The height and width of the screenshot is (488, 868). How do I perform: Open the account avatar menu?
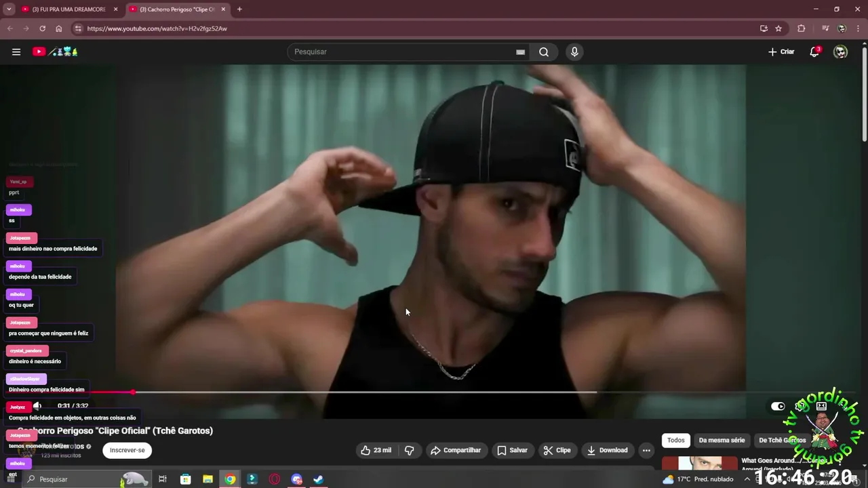coord(840,52)
